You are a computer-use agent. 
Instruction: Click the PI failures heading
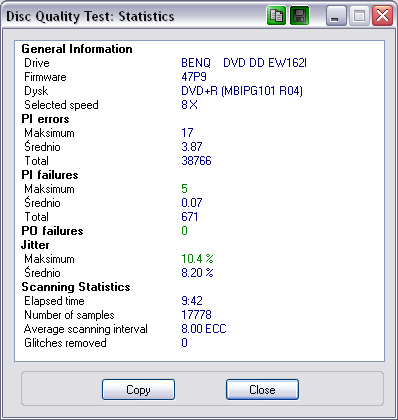click(x=50, y=175)
